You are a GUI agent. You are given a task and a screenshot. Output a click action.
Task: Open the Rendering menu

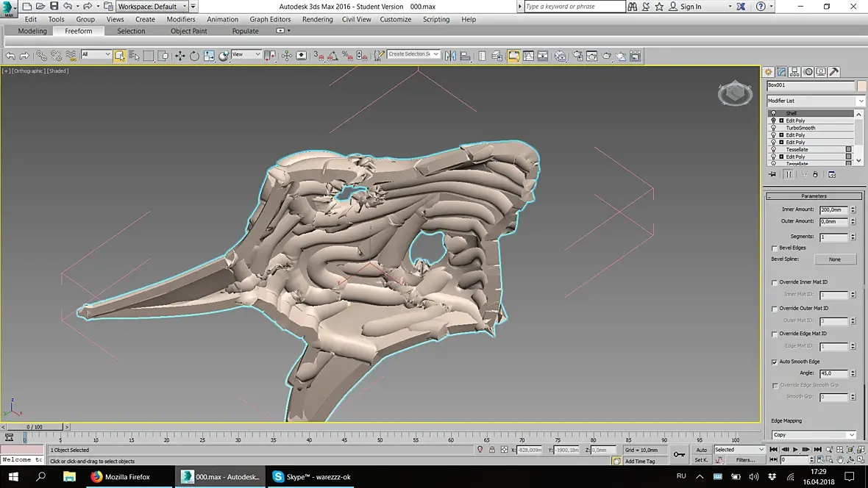pyautogui.click(x=317, y=19)
